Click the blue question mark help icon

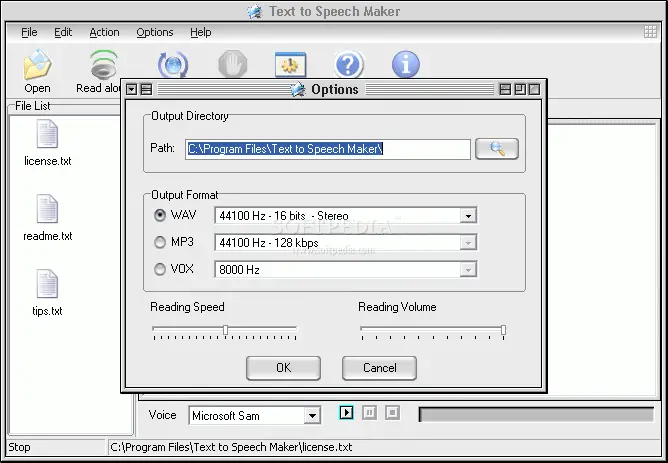[348, 65]
